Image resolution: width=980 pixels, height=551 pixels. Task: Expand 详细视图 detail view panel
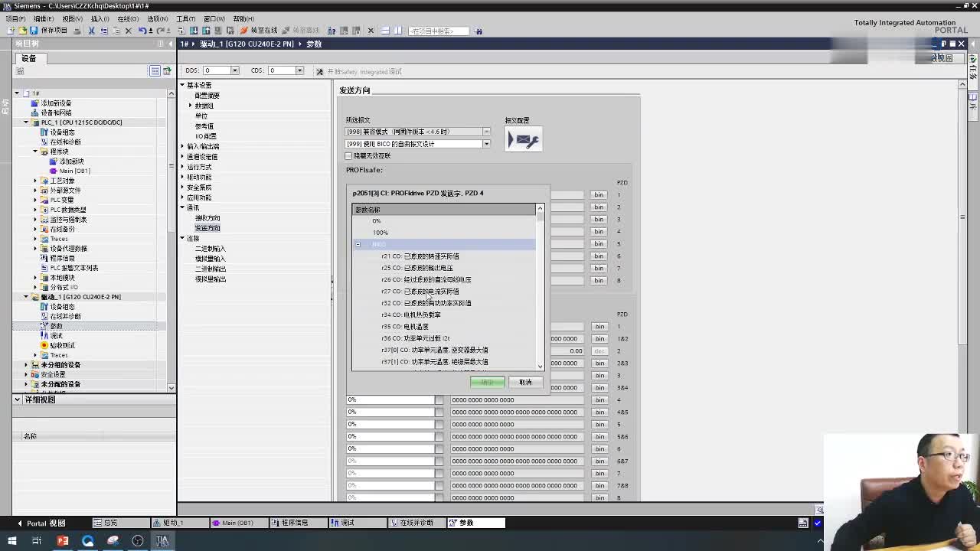17,399
